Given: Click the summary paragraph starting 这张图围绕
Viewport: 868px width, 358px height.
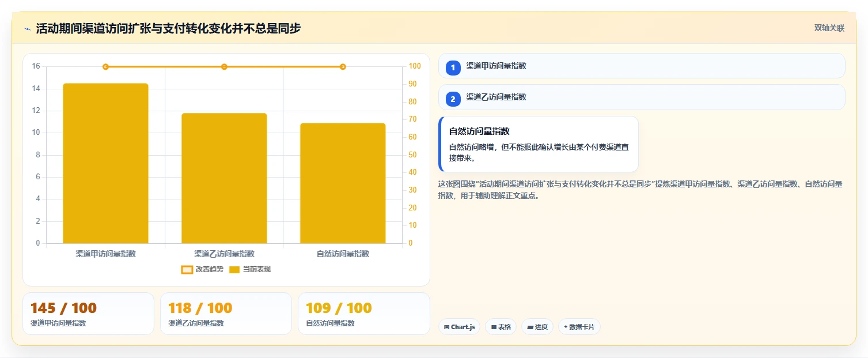Looking at the screenshot, I should coord(640,190).
